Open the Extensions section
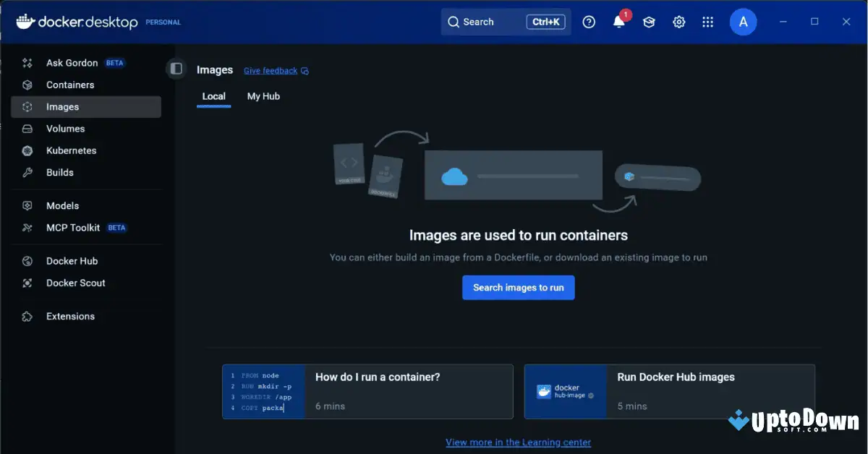868x454 pixels. point(70,316)
